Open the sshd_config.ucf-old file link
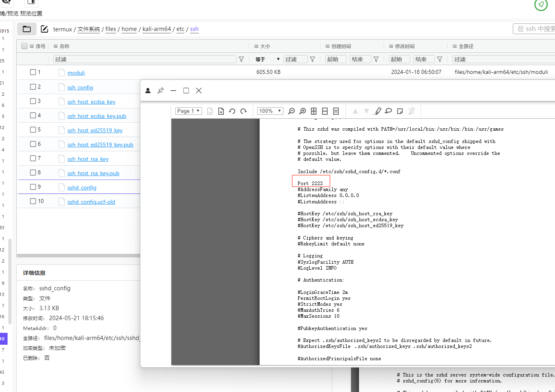This screenshot has width=555, height=392. pyautogui.click(x=91, y=202)
